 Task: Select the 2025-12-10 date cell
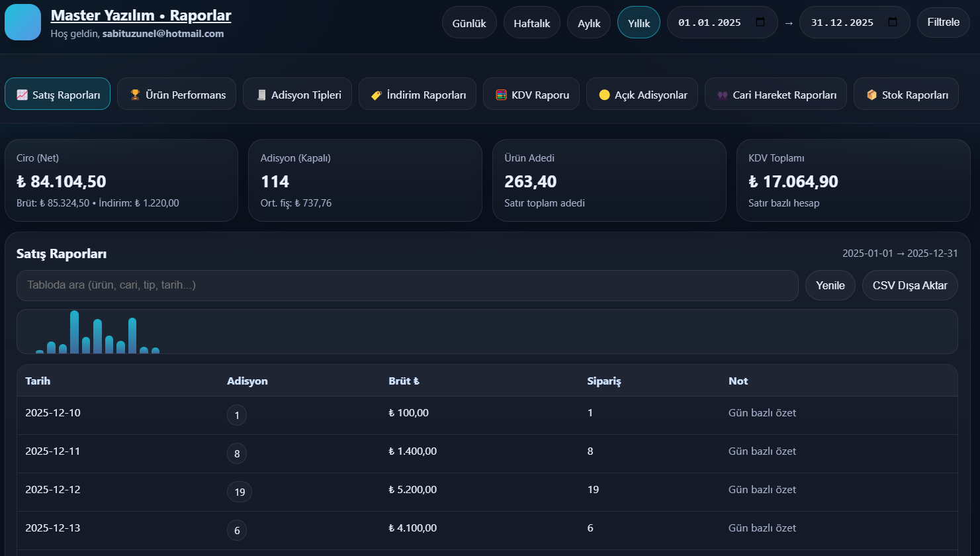tap(53, 412)
